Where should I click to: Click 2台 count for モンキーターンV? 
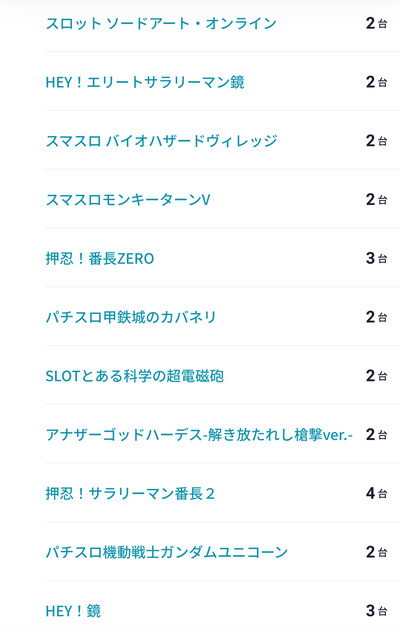377,200
